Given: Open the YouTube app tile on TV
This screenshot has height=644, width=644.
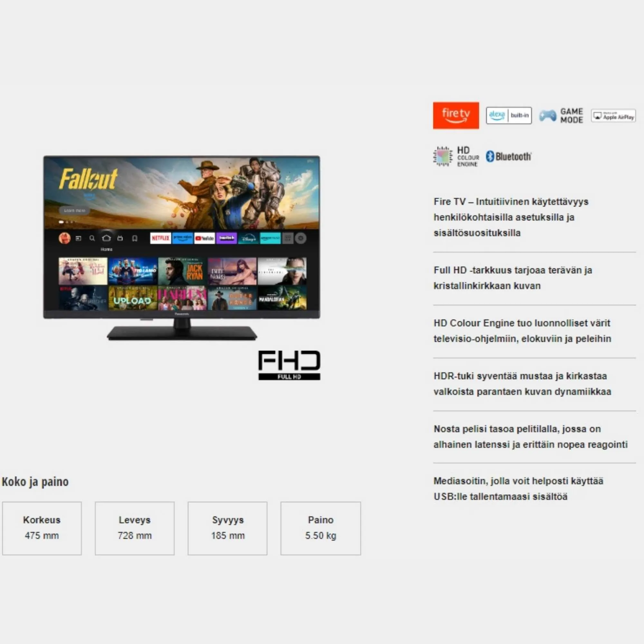Looking at the screenshot, I should tap(204, 238).
